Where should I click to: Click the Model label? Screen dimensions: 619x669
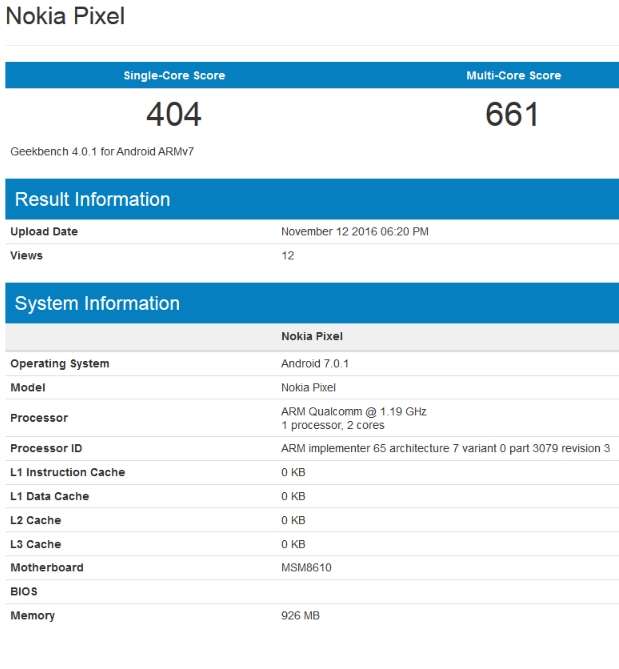(28, 387)
